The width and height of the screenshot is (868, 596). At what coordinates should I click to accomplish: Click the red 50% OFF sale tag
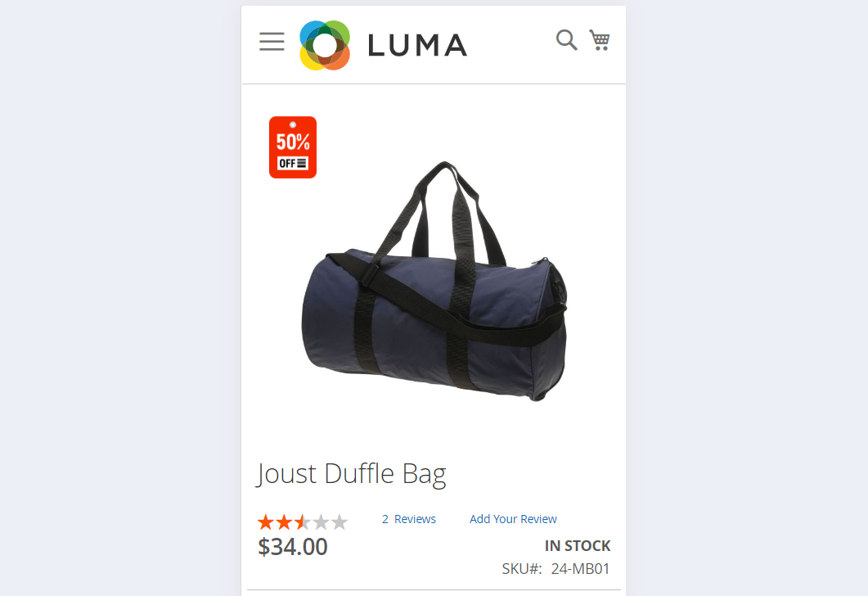293,147
